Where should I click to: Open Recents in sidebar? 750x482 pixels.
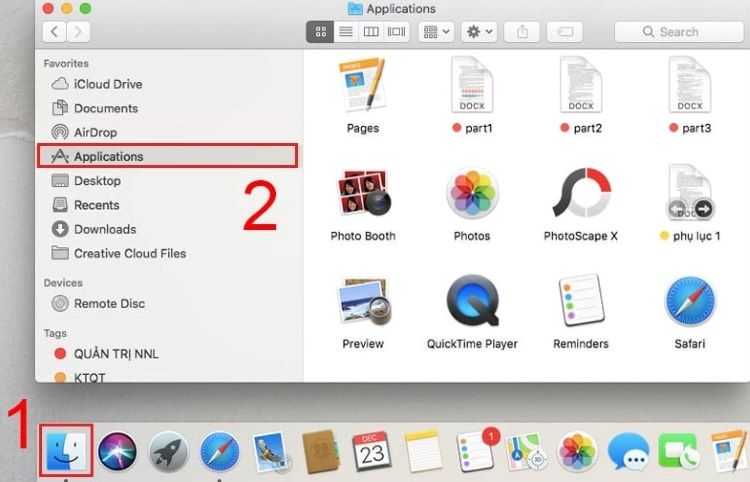pos(167,205)
